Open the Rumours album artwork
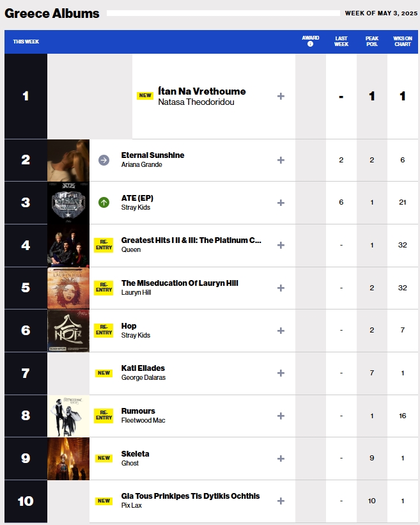This screenshot has height=525, width=420. point(68,416)
